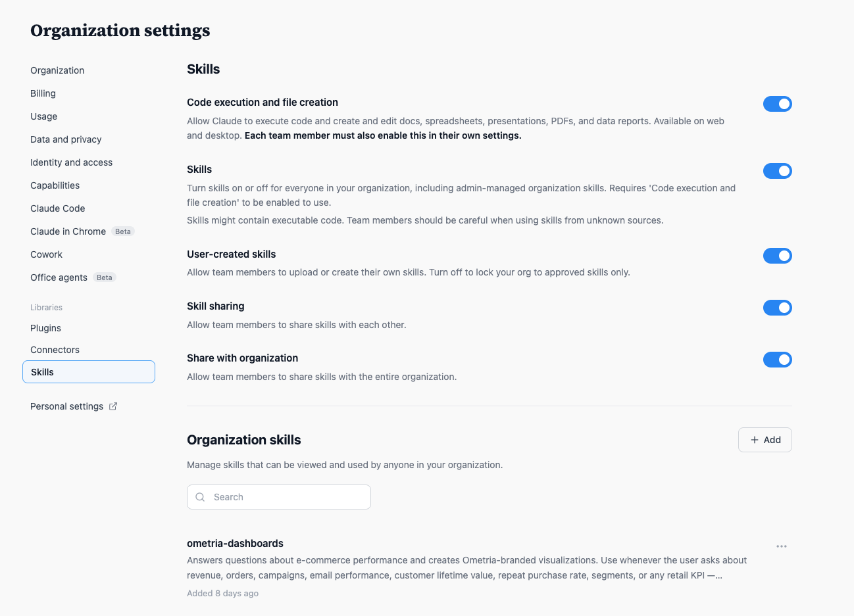Screen dimensions: 854x616
Task: Click Add button for organization skills
Action: point(765,440)
